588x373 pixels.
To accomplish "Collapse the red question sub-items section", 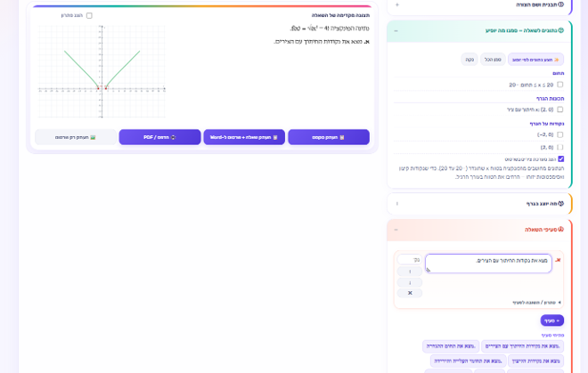I will point(396,230).
